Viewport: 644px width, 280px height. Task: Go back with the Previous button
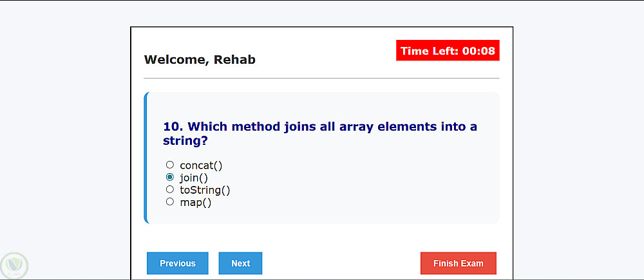point(178,263)
